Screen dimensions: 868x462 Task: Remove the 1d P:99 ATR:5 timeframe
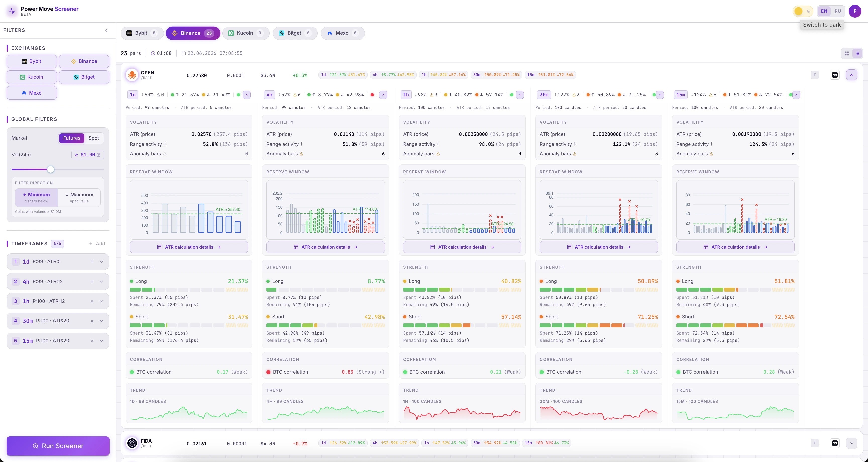[92, 262]
